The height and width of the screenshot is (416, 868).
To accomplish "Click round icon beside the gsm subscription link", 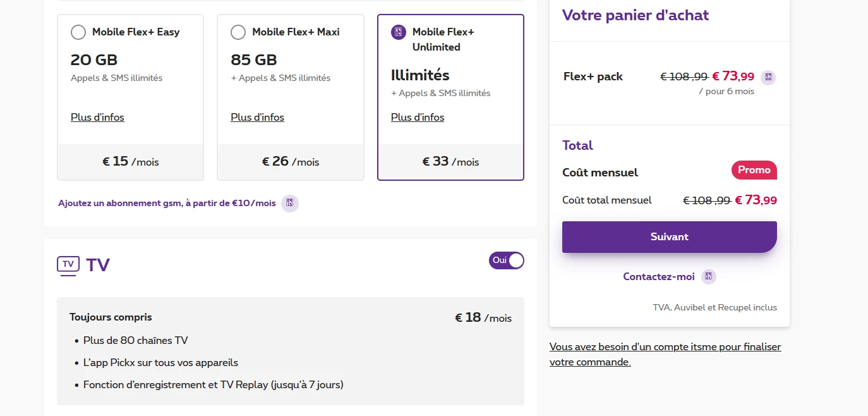I will click(x=290, y=203).
